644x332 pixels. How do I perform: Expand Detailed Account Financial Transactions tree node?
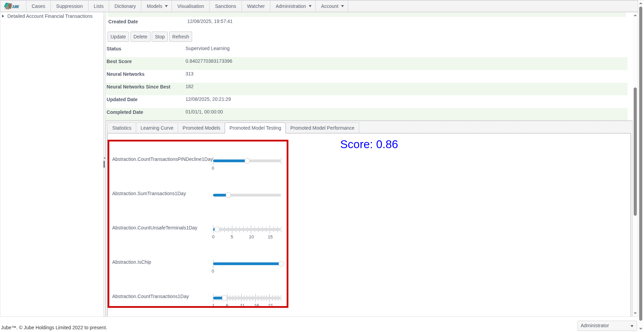click(x=3, y=16)
